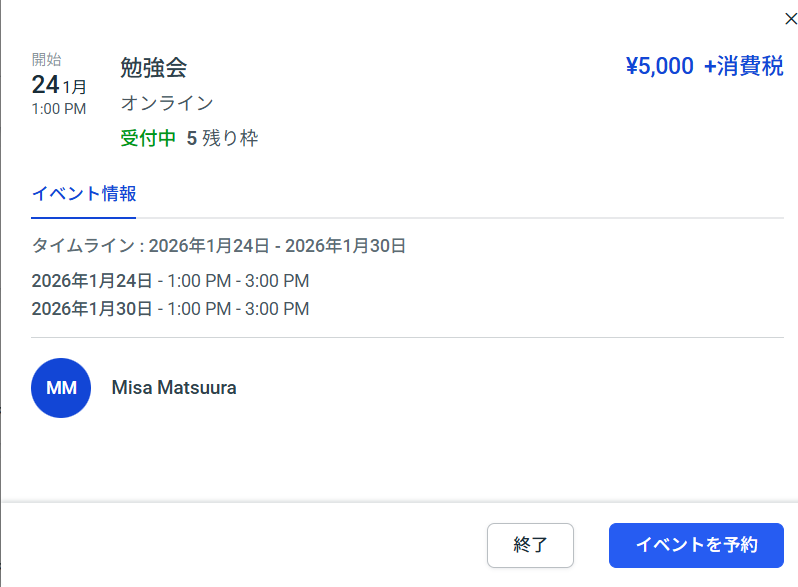
Task: Book the event with イベントを予約
Action: pyautogui.click(x=696, y=545)
